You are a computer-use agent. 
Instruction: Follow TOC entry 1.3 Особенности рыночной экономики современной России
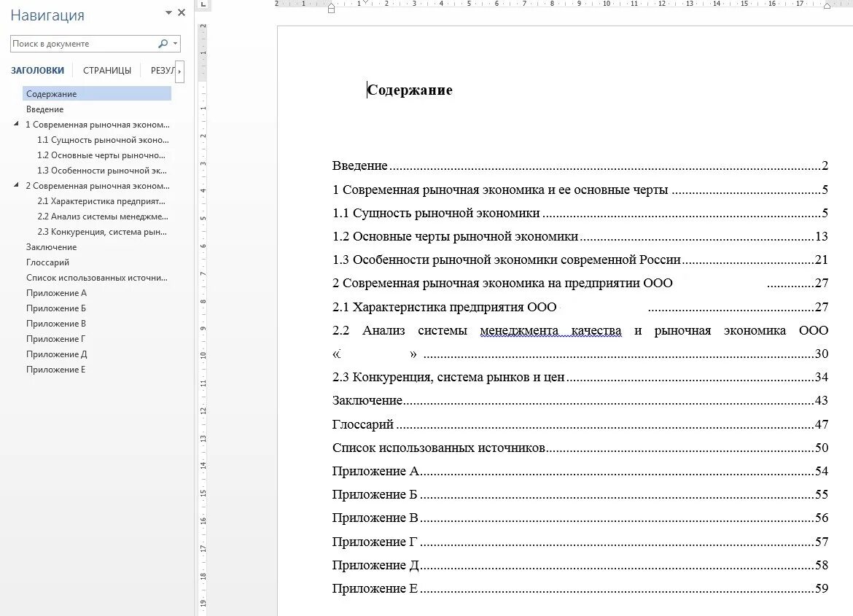[x=580, y=260]
